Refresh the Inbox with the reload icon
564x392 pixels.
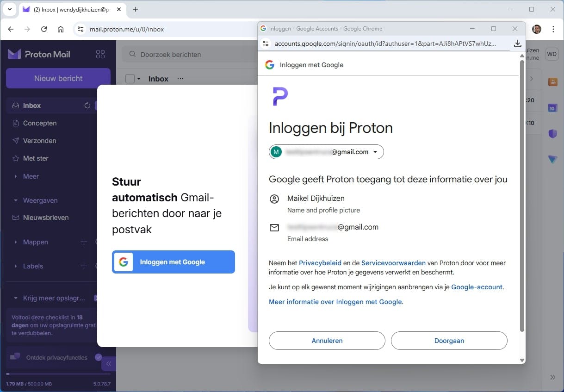pos(87,105)
